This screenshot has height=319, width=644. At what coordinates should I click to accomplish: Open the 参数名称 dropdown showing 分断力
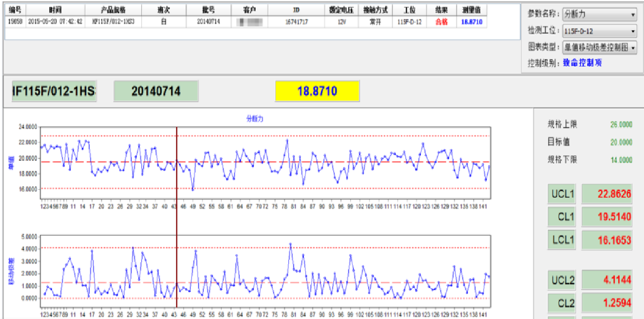599,15
